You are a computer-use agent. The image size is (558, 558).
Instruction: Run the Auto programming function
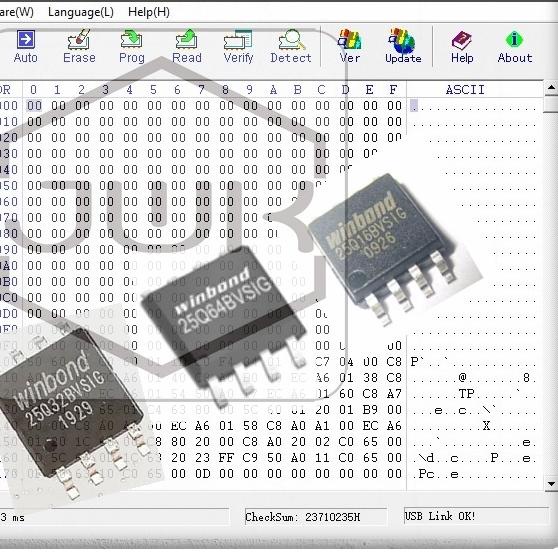click(26, 47)
